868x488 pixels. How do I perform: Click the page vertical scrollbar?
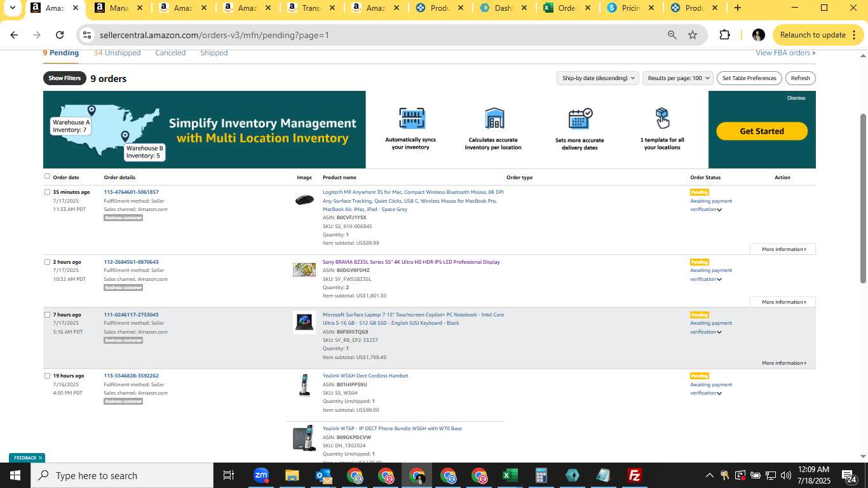click(863, 198)
